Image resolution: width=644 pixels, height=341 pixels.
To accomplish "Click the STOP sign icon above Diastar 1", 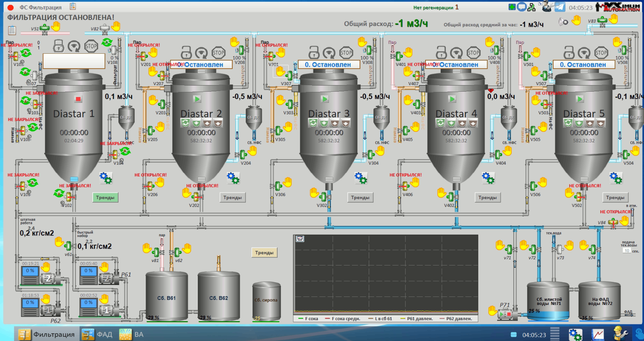I will [91, 46].
